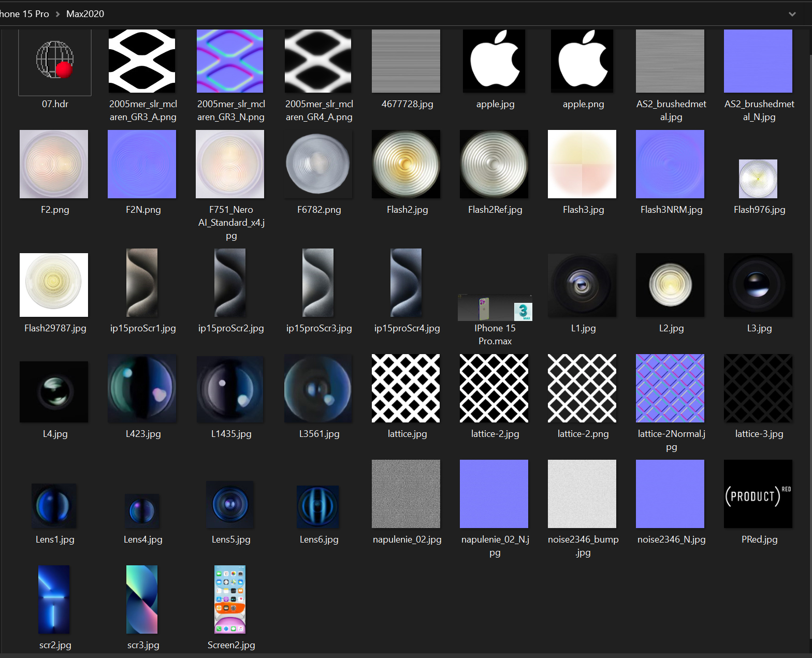Click the file name label "07.hdr"

[55, 104]
